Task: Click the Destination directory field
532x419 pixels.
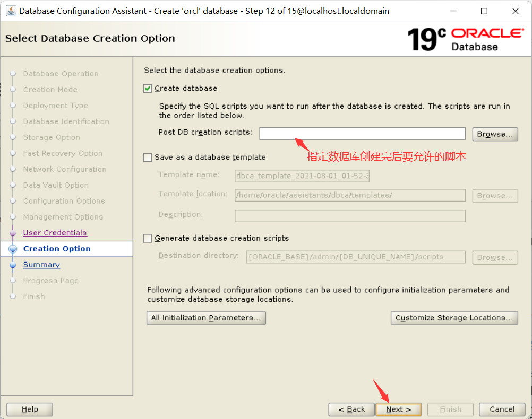Action: (x=356, y=257)
